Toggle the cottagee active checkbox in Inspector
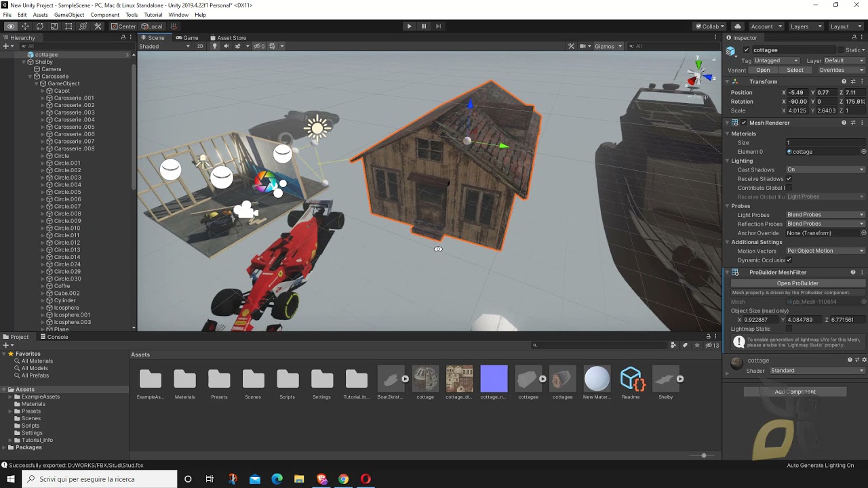Screen dimensions: 868x488 point(747,50)
